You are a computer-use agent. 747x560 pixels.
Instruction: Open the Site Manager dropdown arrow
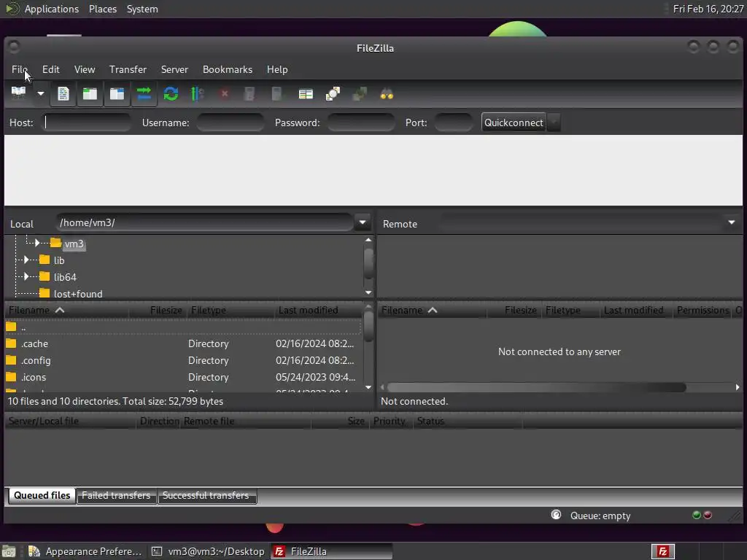pos(41,93)
